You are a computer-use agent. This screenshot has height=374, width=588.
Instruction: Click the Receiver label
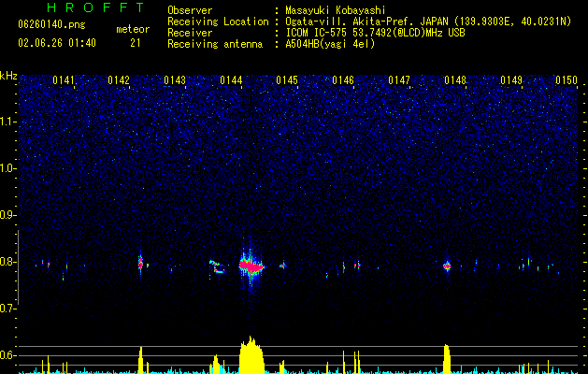click(190, 33)
